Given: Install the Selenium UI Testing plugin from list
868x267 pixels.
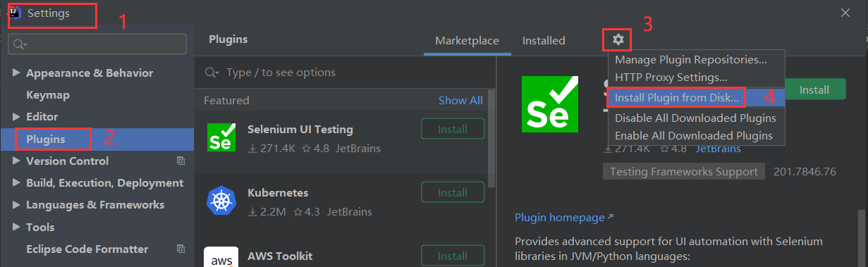Looking at the screenshot, I should (453, 130).
